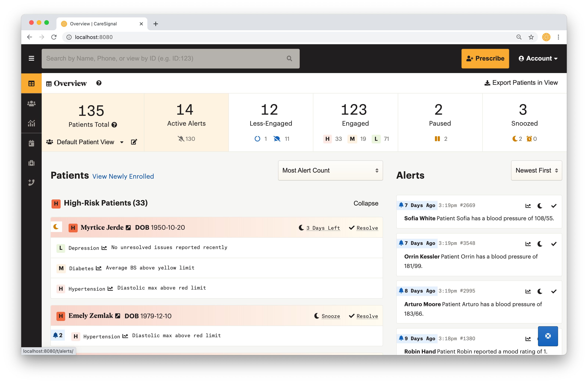Open the Most Alert Count sort dropdown

[x=330, y=170]
